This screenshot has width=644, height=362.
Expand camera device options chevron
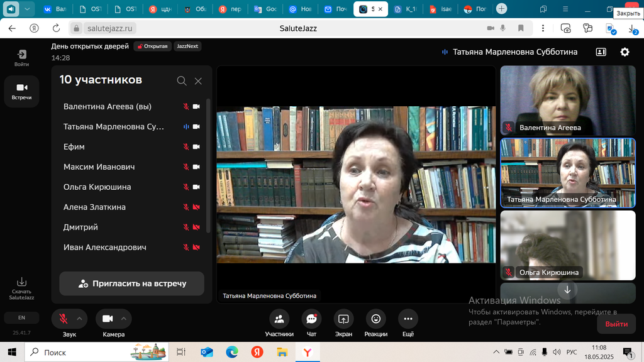click(x=123, y=319)
